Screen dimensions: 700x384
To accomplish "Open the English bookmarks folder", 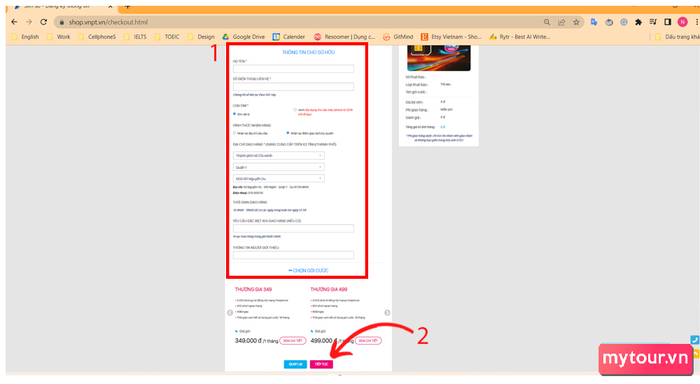I will tap(26, 37).
